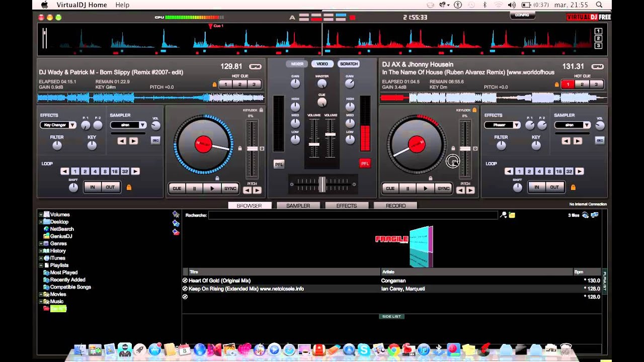Click the lock below the right jog wheel
Screen dimensions: 644x362
pyautogui.click(x=430, y=178)
